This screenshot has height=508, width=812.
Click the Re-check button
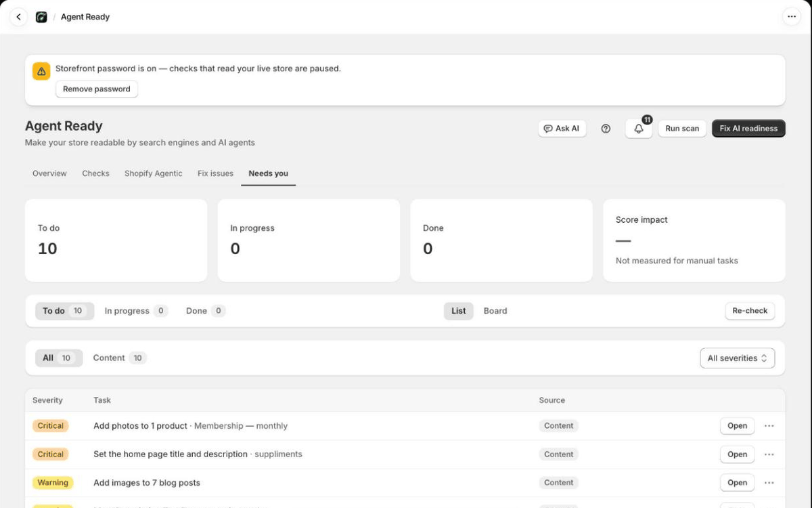coord(750,311)
